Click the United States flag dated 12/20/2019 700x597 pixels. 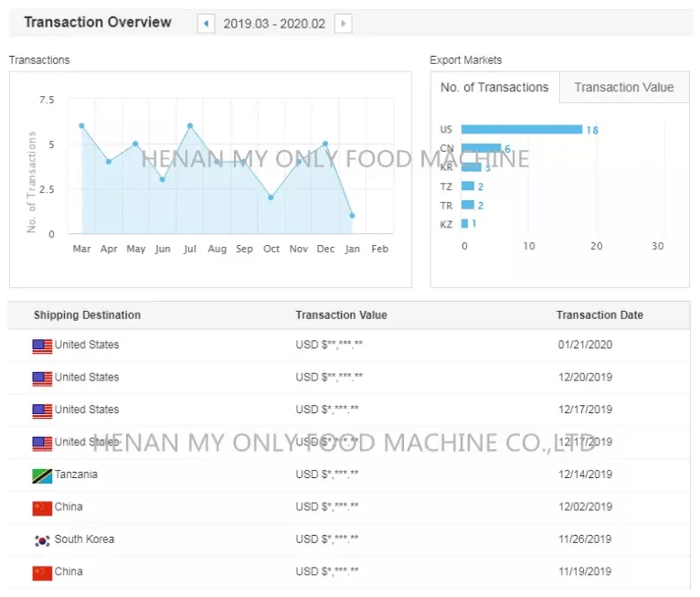pos(42,378)
